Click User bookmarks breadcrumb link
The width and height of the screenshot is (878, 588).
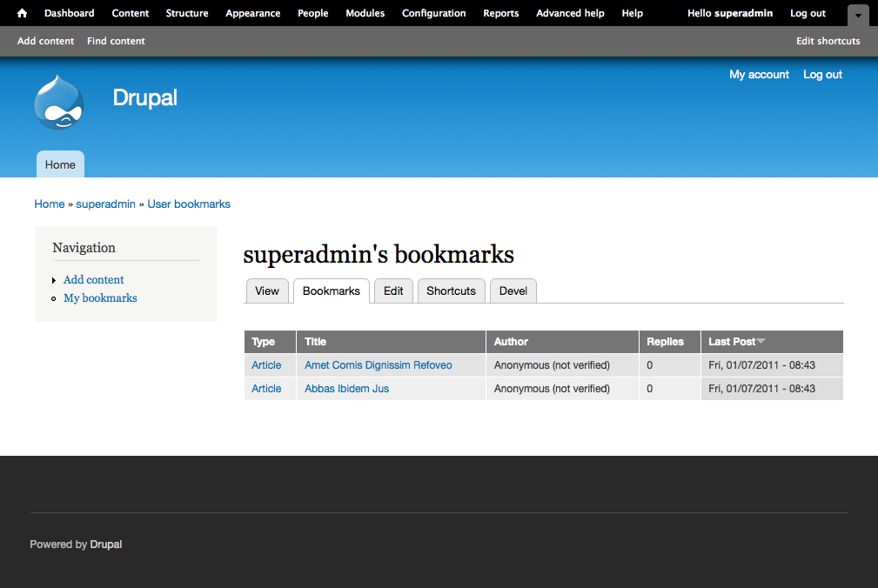pyautogui.click(x=189, y=204)
